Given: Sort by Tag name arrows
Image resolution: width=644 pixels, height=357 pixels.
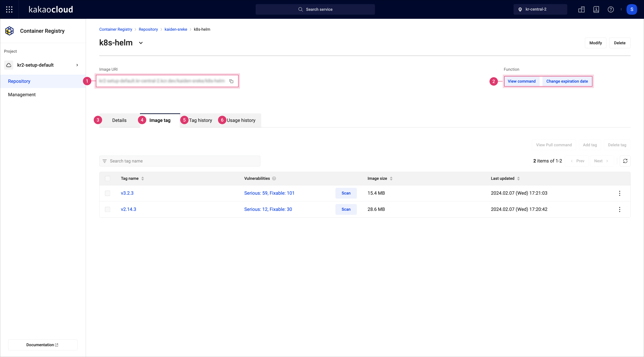Looking at the screenshot, I should (x=142, y=178).
